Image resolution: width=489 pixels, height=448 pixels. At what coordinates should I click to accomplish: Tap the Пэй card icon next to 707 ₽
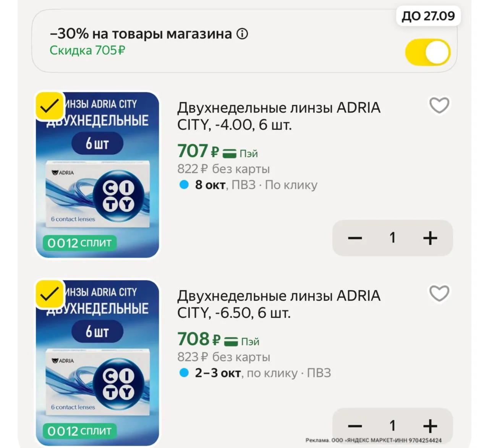(x=230, y=154)
